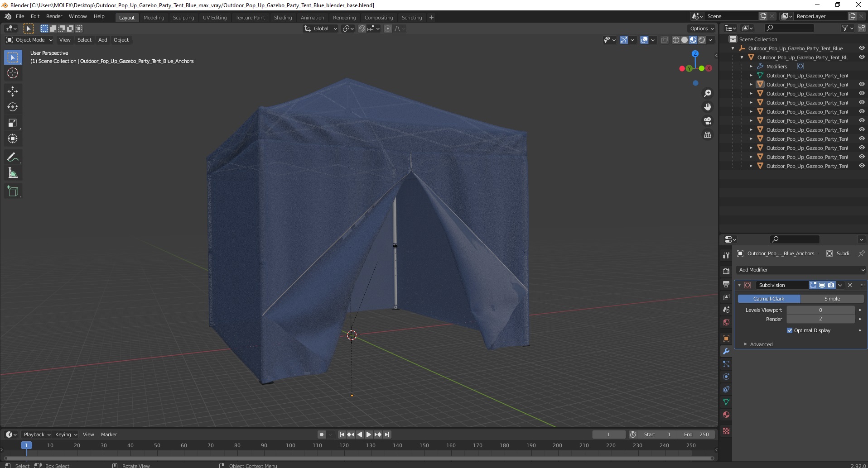
Task: Open the Physics properties tab
Action: coord(726,377)
